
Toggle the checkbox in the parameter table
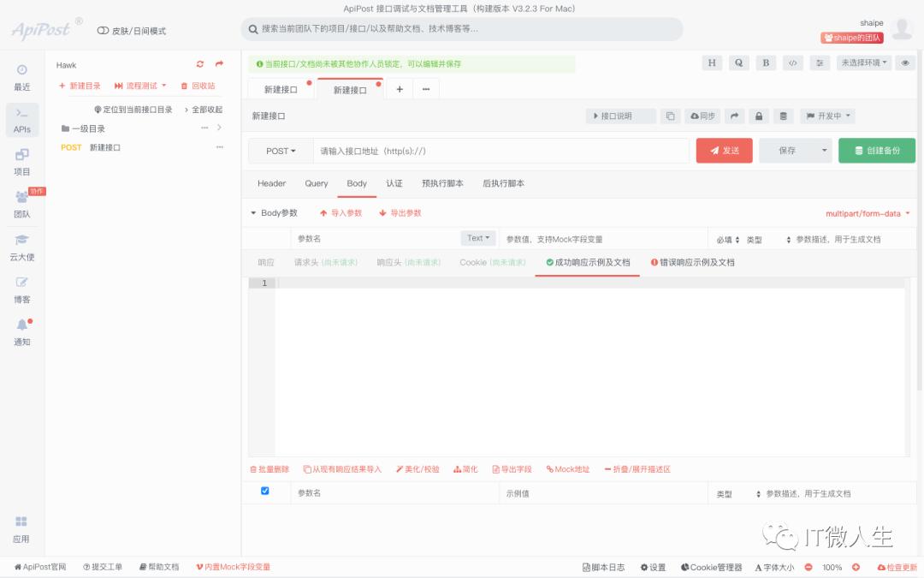[x=264, y=490]
